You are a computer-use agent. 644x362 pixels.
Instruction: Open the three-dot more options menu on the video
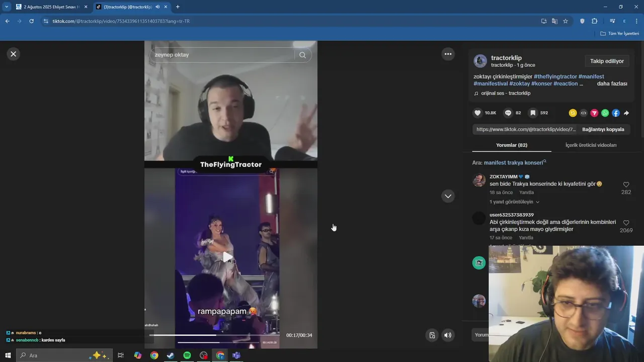tap(448, 54)
